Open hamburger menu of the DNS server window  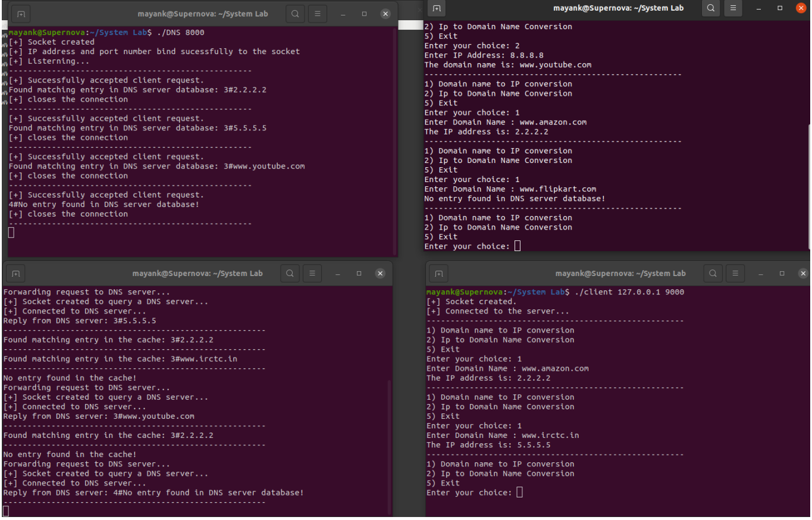point(317,13)
